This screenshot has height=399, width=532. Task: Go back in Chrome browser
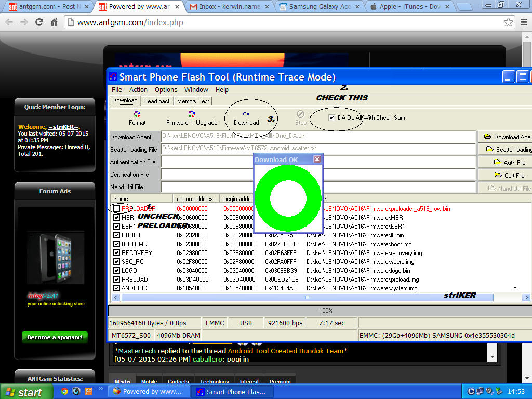(x=9, y=22)
